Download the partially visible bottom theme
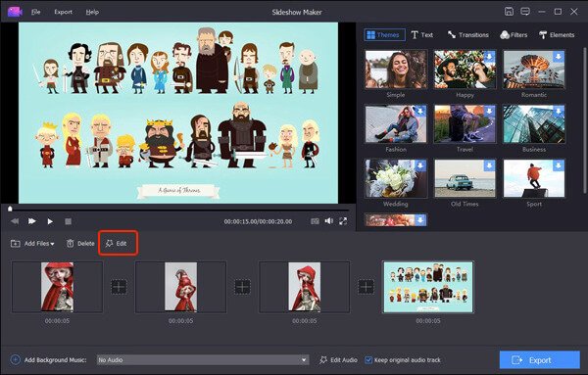The width and height of the screenshot is (588, 375). point(420,219)
